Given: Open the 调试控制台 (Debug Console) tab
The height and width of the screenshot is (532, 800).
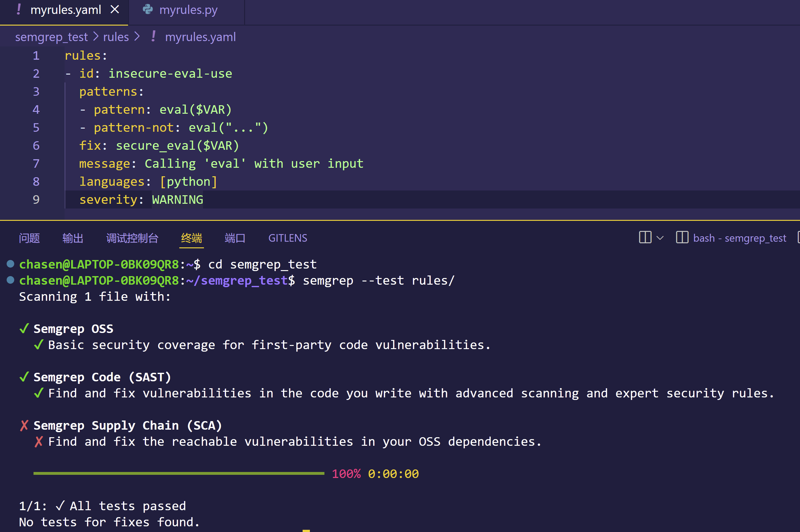Looking at the screenshot, I should coord(132,238).
